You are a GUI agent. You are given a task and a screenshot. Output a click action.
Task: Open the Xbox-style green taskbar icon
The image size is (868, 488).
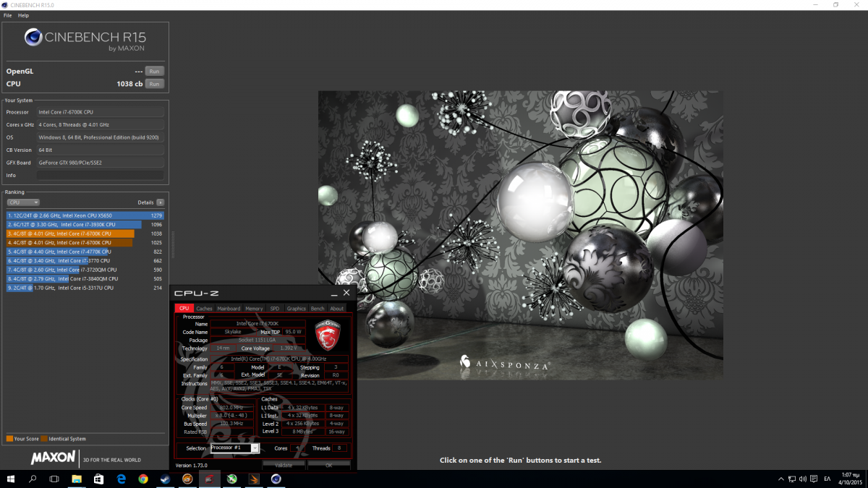[231, 479]
